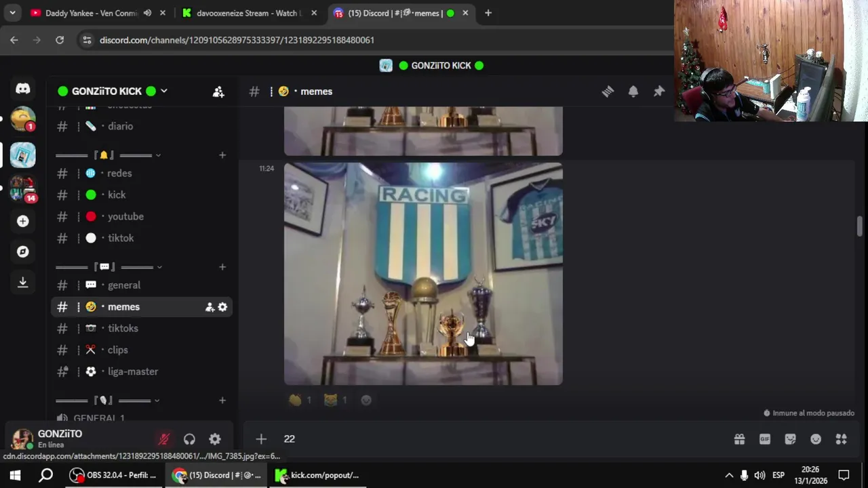Click the first emoji reaction under image
This screenshot has height=488, width=868.
(x=300, y=400)
